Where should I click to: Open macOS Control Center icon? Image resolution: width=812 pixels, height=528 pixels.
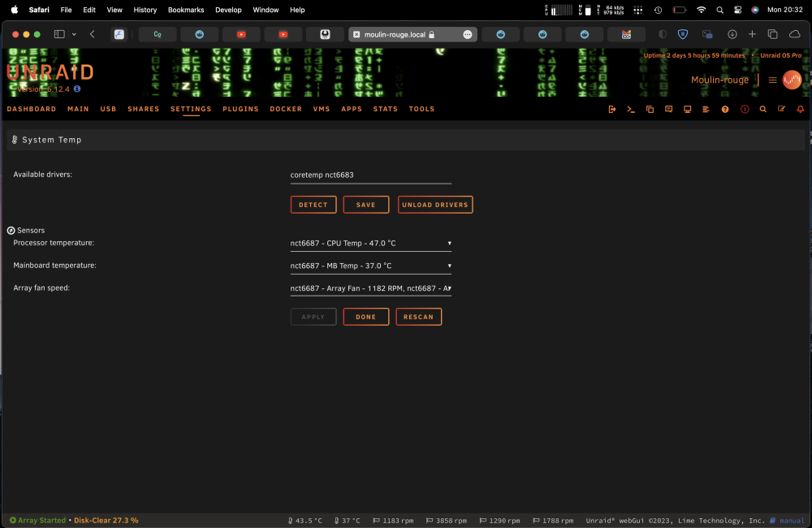coord(737,10)
